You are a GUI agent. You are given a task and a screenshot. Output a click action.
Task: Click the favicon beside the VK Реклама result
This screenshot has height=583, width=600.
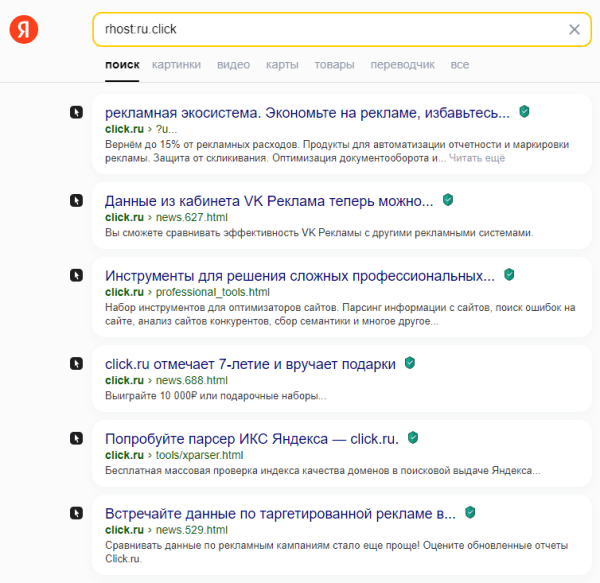click(76, 200)
